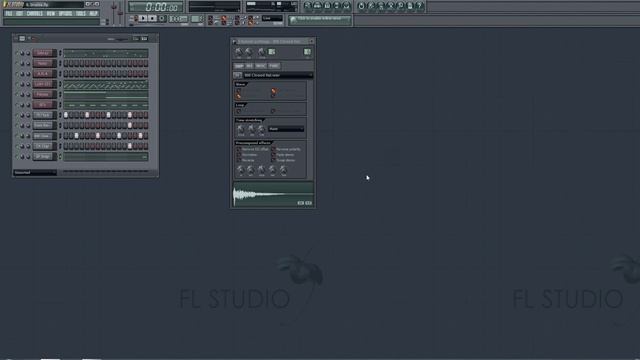Open the VIEW menu
640x360 pixels.
(51, 13)
